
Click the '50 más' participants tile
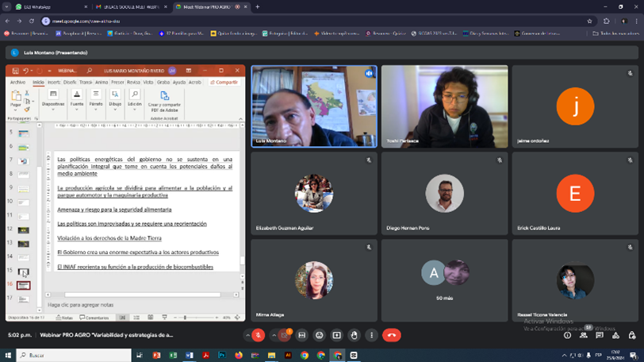tap(444, 279)
